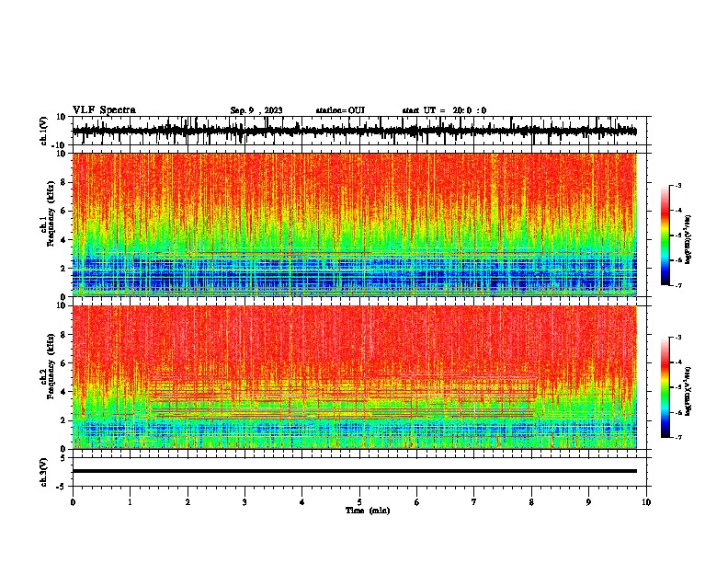Screen dimensions: 728x563
Task: Select the date text "Sep. 9, 2023"
Action: pyautogui.click(x=256, y=110)
